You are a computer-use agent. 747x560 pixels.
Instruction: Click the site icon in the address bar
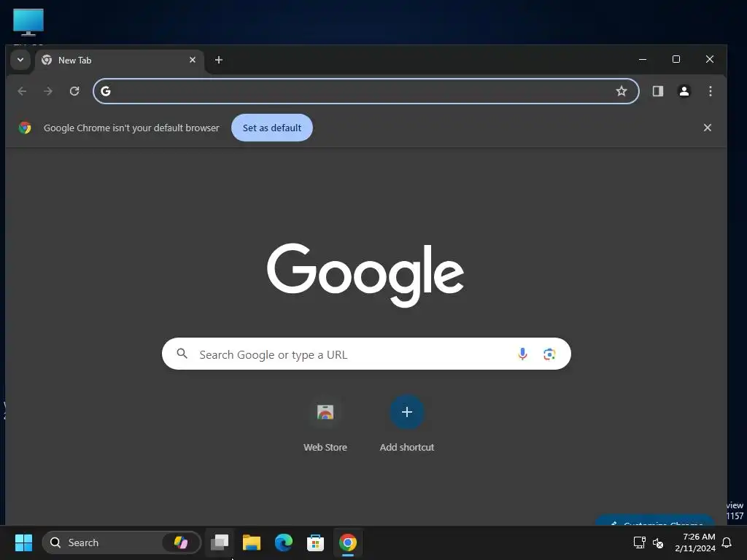click(x=106, y=91)
